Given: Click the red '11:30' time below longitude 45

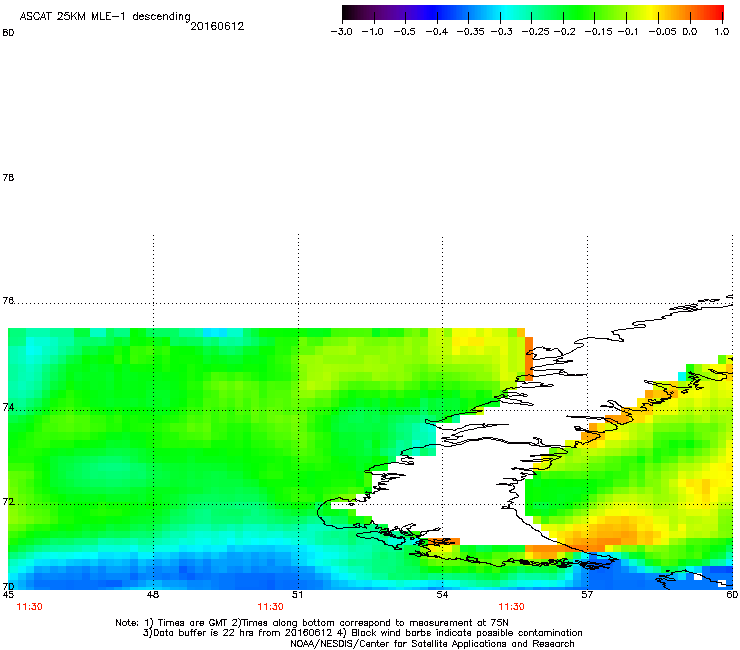Looking at the screenshot, I should (30, 607).
